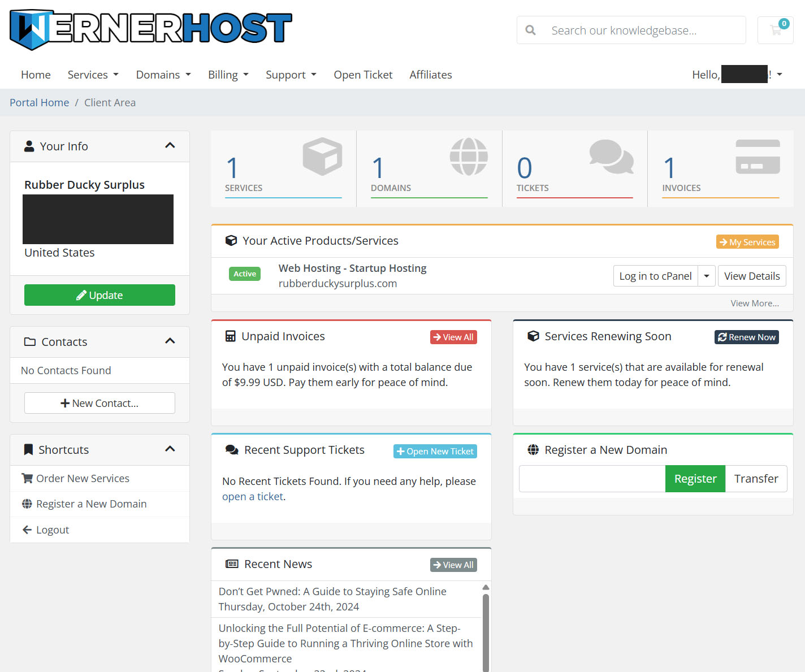805x672 pixels.
Task: Select Affiliates in navigation bar
Action: pos(431,75)
